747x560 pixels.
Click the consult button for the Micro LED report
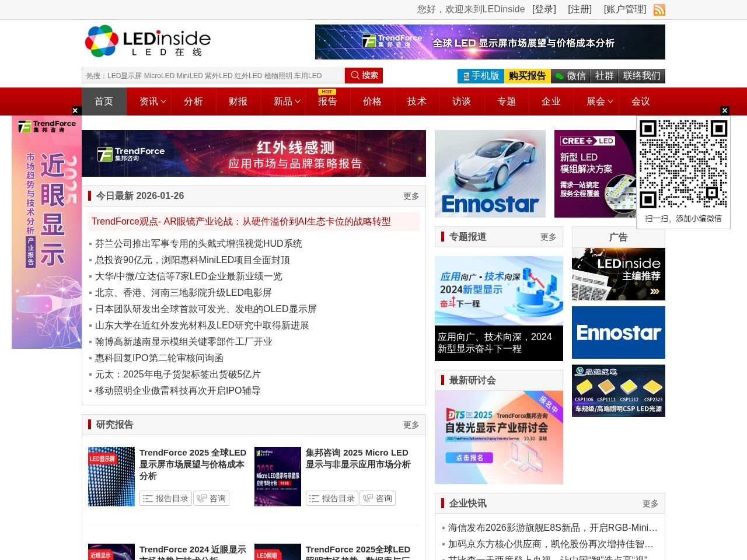(x=377, y=498)
